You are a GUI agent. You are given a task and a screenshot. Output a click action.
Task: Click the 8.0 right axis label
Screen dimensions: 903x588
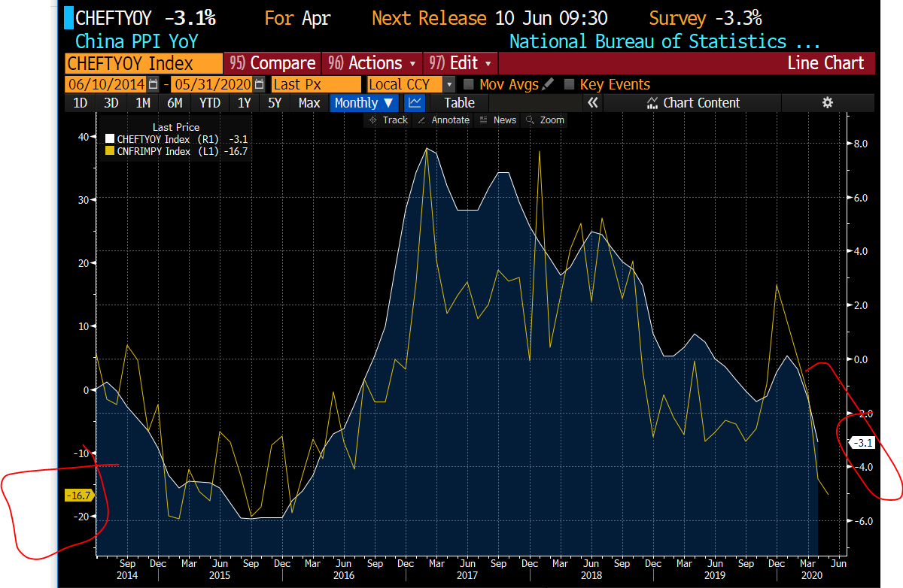(860, 144)
